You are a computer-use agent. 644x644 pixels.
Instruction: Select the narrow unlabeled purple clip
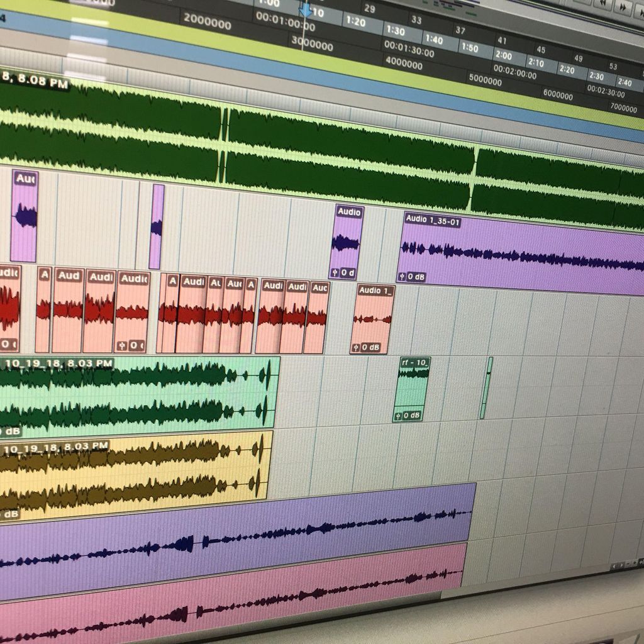[x=157, y=226]
